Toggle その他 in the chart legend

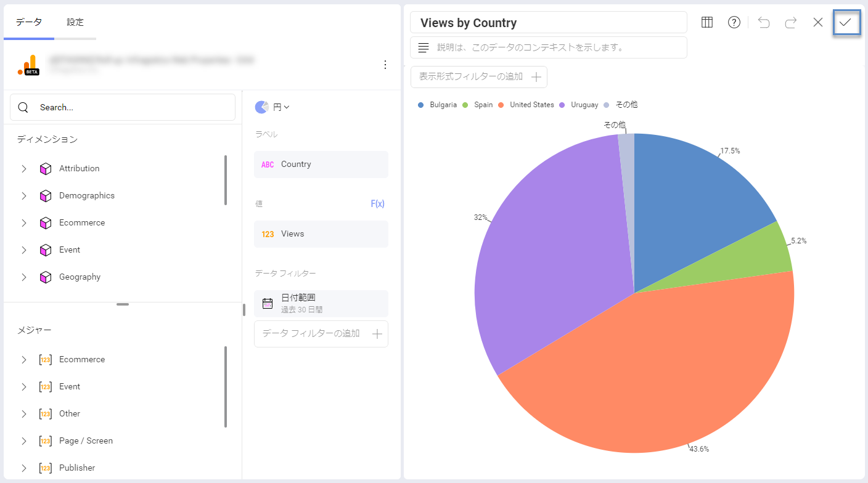[621, 105]
